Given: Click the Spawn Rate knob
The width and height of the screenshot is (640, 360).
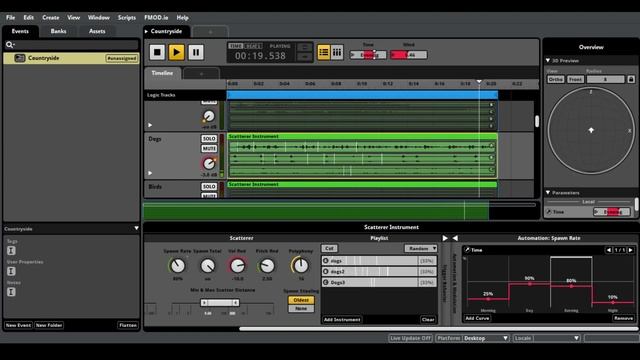Looking at the screenshot, I should click(178, 266).
